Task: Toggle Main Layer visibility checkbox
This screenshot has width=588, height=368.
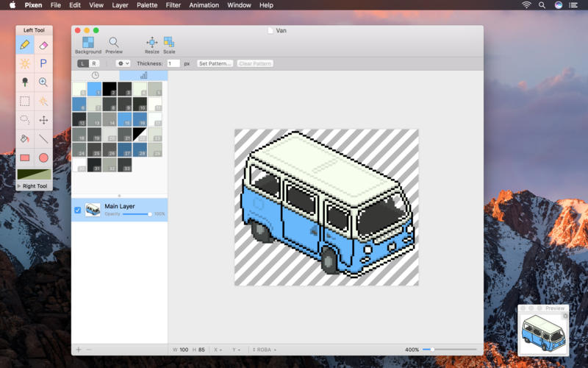Action: [78, 210]
